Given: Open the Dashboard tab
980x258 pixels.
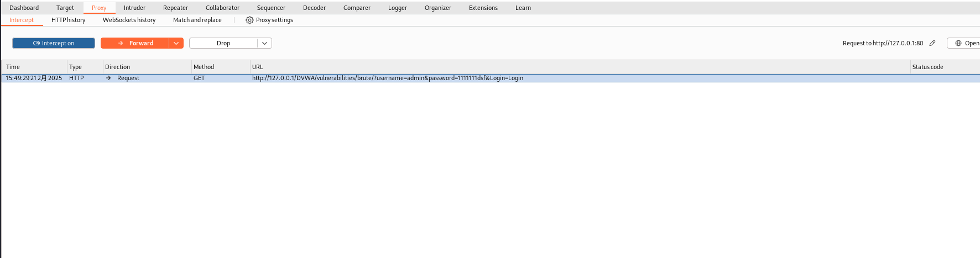Looking at the screenshot, I should click(x=24, y=8).
